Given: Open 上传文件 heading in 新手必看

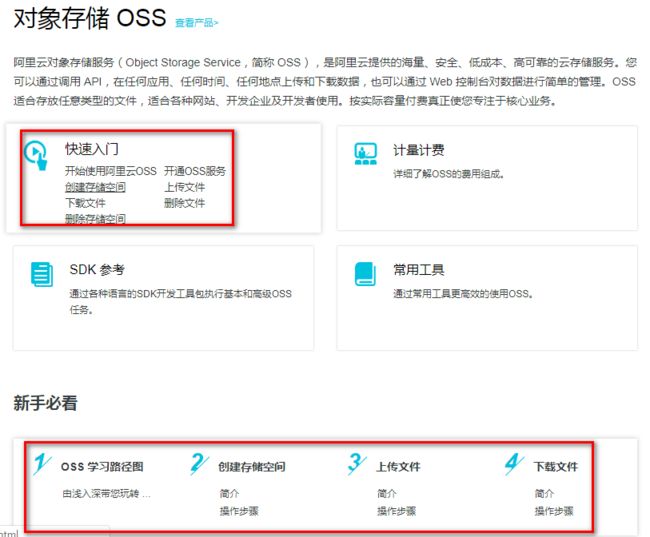Looking at the screenshot, I should tap(398, 467).
